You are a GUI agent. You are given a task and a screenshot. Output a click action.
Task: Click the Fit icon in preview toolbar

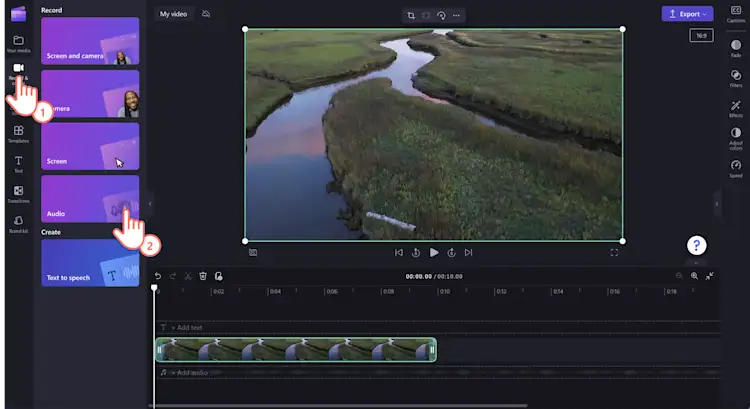[426, 15]
